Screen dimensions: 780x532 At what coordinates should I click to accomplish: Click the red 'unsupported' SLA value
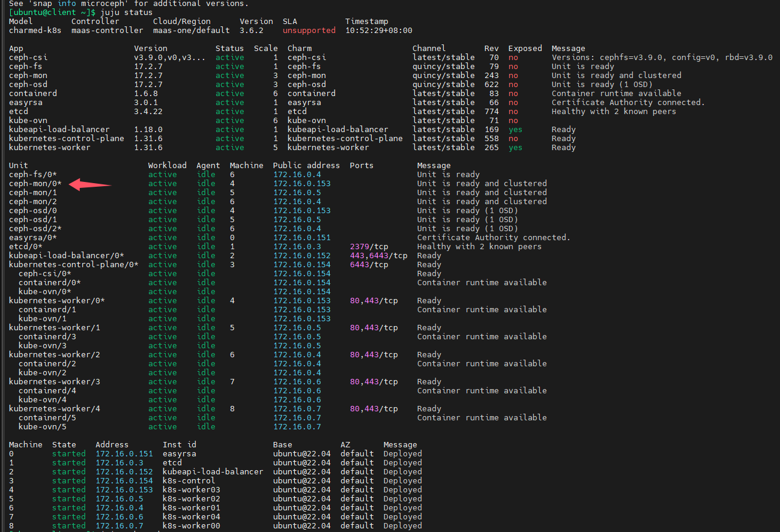click(309, 31)
